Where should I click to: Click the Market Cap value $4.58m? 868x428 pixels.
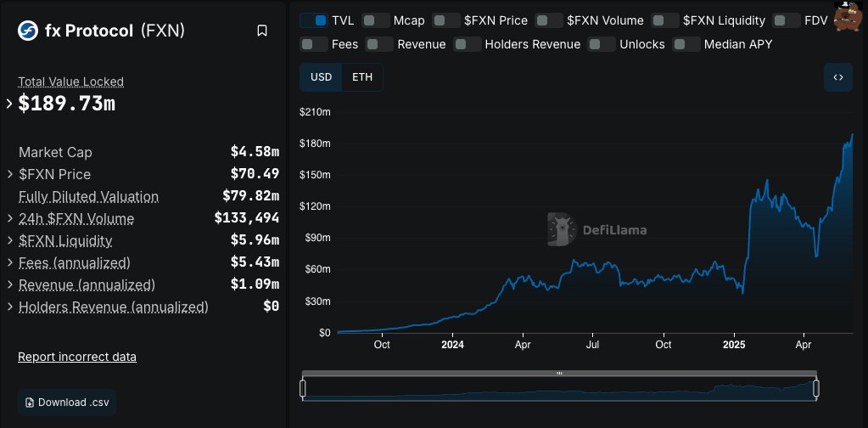click(x=255, y=152)
